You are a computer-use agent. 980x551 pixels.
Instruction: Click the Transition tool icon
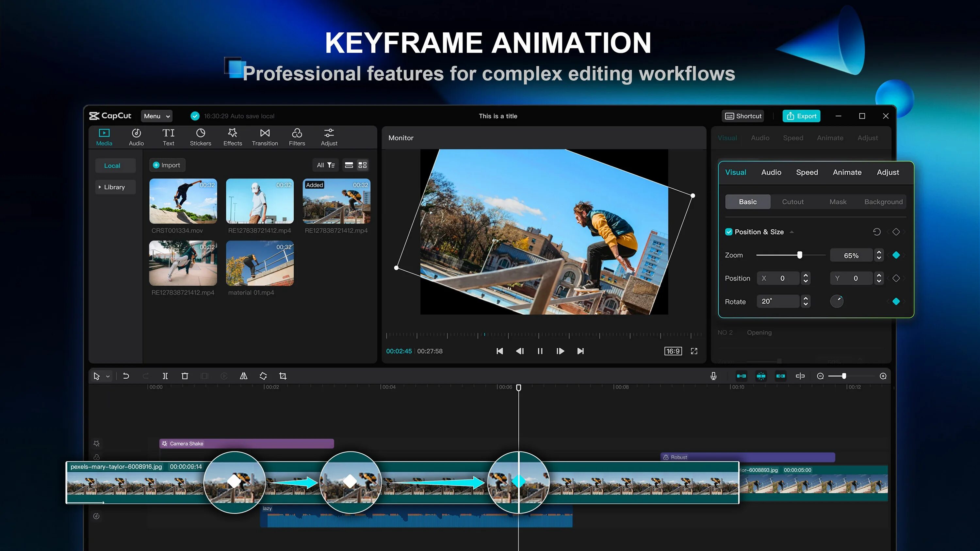(x=265, y=136)
